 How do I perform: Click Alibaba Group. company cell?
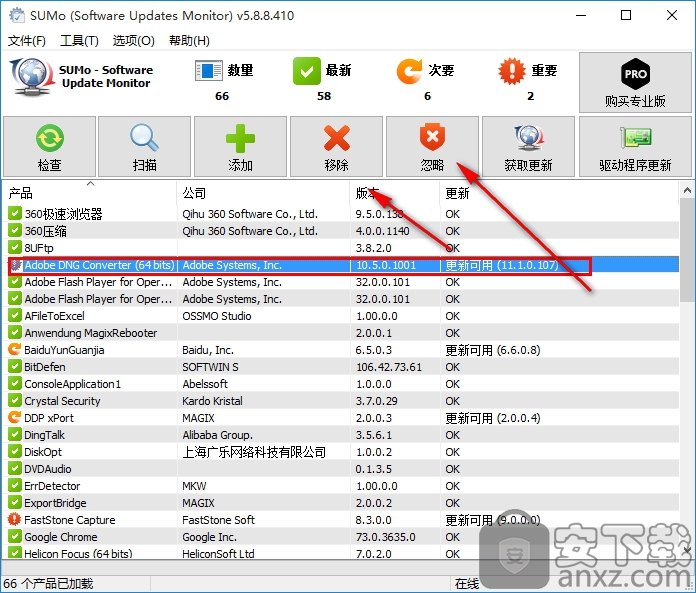coord(218,435)
